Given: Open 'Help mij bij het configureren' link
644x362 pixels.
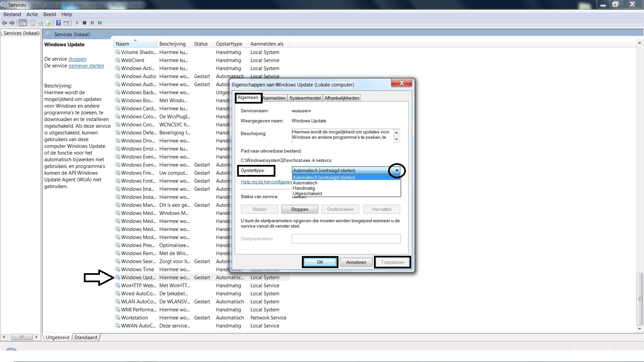Looking at the screenshot, I should tap(266, 182).
